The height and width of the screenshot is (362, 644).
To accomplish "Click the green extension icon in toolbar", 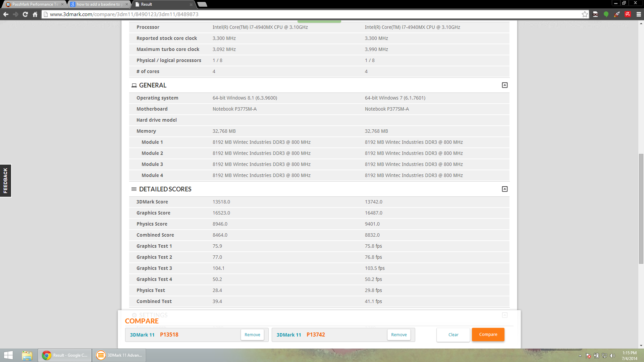I will [606, 14].
